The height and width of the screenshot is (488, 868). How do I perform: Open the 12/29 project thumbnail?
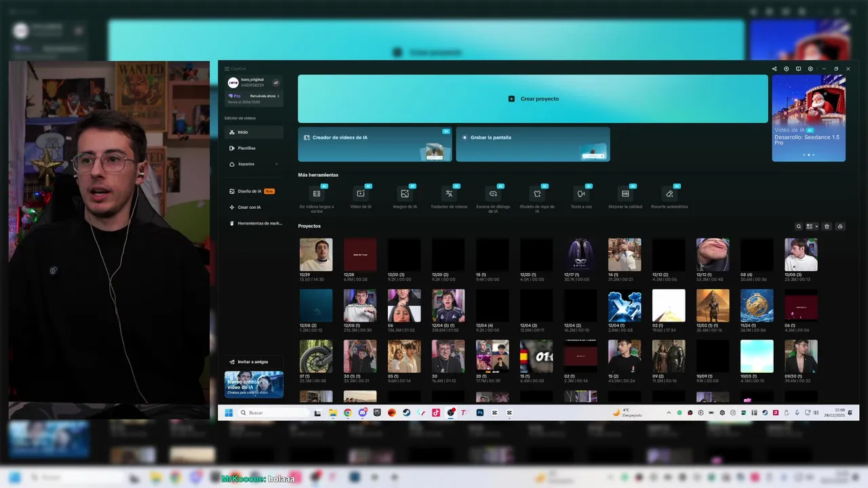click(316, 255)
